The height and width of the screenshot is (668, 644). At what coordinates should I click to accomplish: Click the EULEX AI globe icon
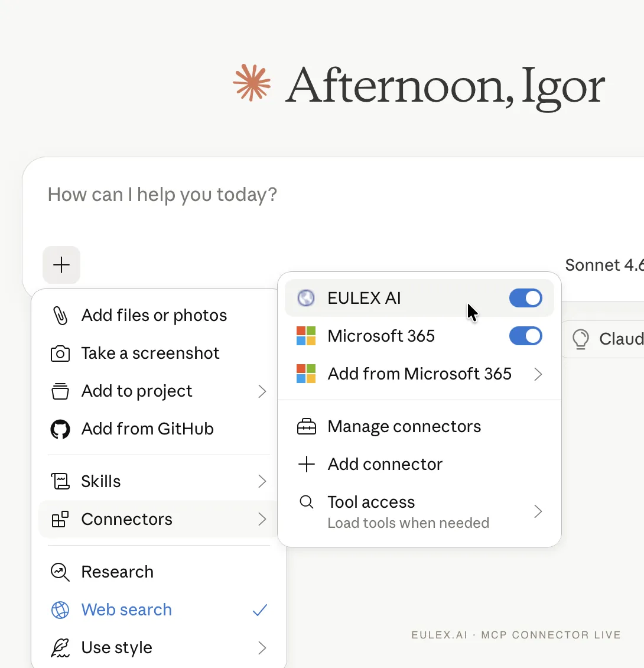[x=306, y=298]
